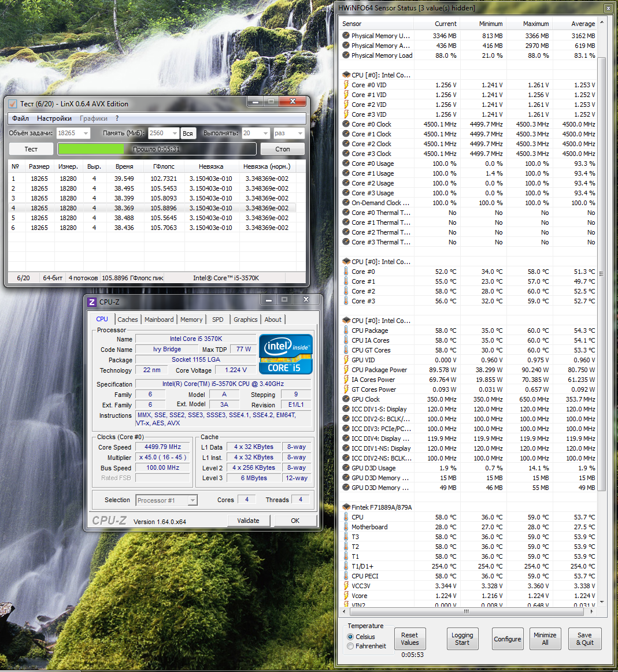
Task: Open the ? help menu in LinX
Action: coord(117,118)
